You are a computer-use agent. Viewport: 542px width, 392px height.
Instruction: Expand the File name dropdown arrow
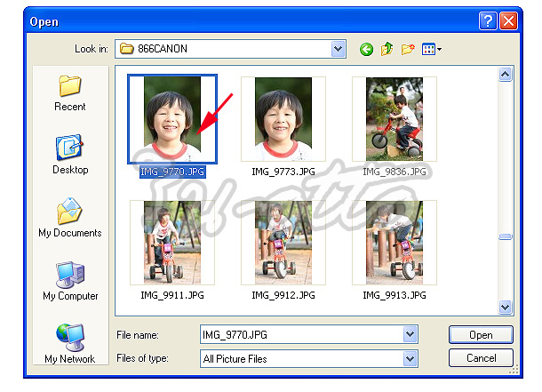click(410, 334)
